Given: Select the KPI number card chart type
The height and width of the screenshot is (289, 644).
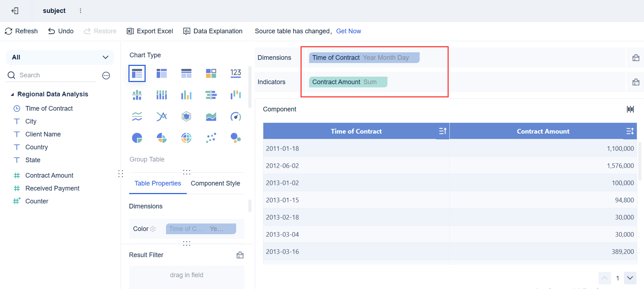Looking at the screenshot, I should click(235, 73).
